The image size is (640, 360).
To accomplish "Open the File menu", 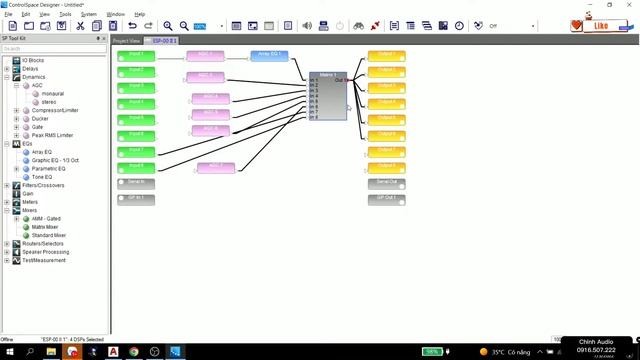I will pyautogui.click(x=8, y=14).
